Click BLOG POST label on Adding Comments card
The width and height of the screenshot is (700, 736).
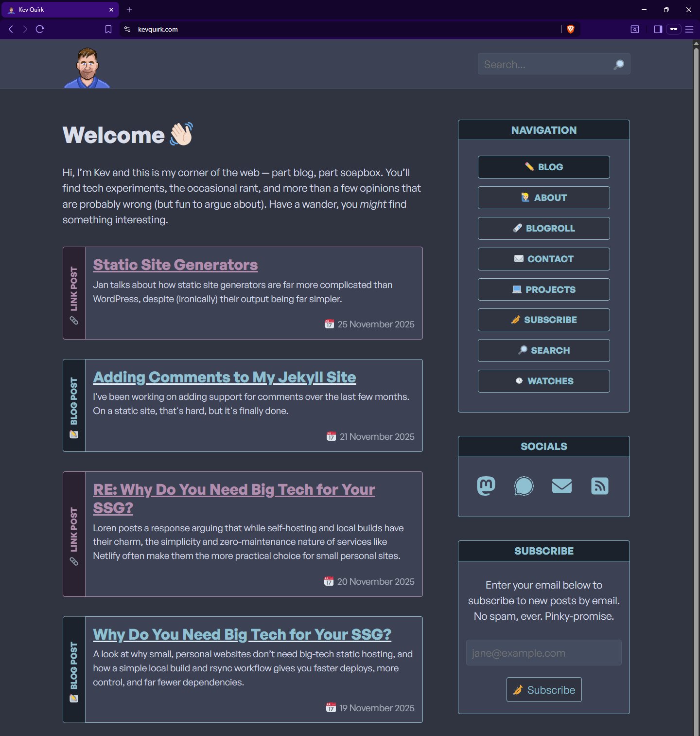pyautogui.click(x=74, y=401)
